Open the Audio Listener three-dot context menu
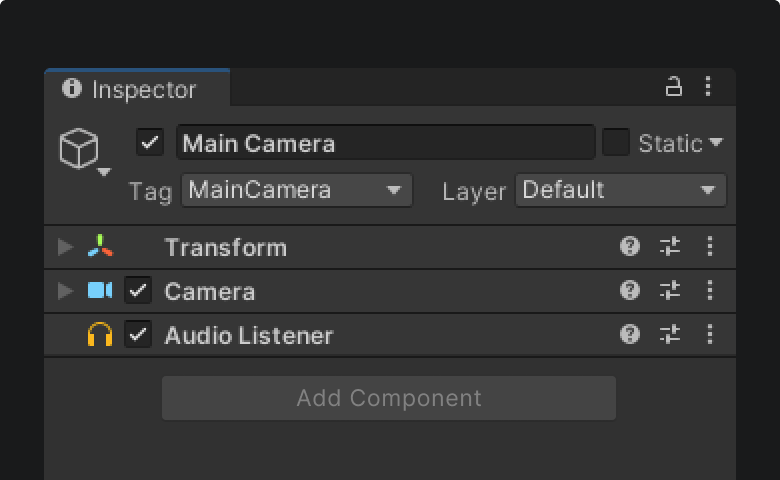Viewport: 780px width, 480px height. click(710, 334)
